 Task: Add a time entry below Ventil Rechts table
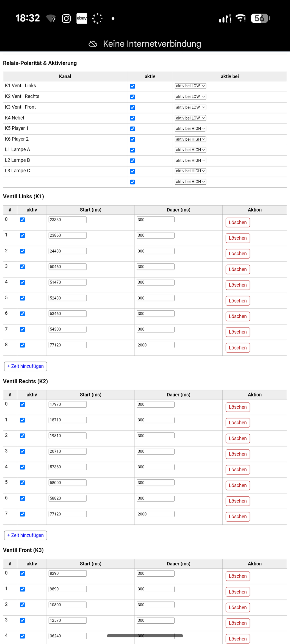pyautogui.click(x=26, y=535)
